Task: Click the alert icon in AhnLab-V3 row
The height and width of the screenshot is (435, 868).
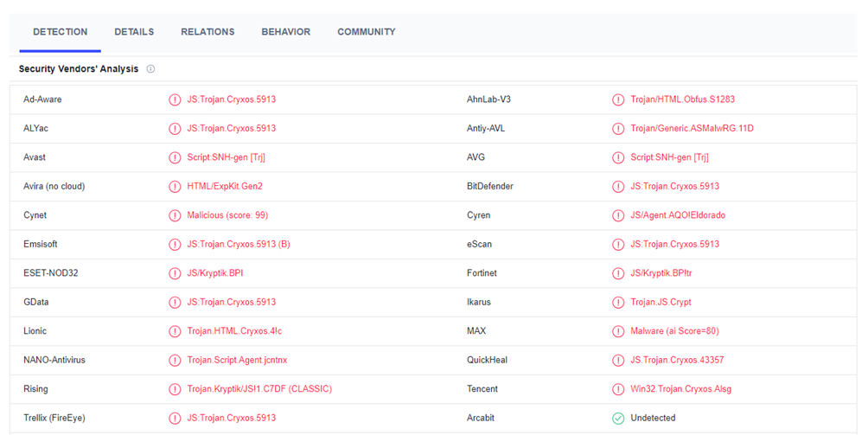Action: [618, 99]
